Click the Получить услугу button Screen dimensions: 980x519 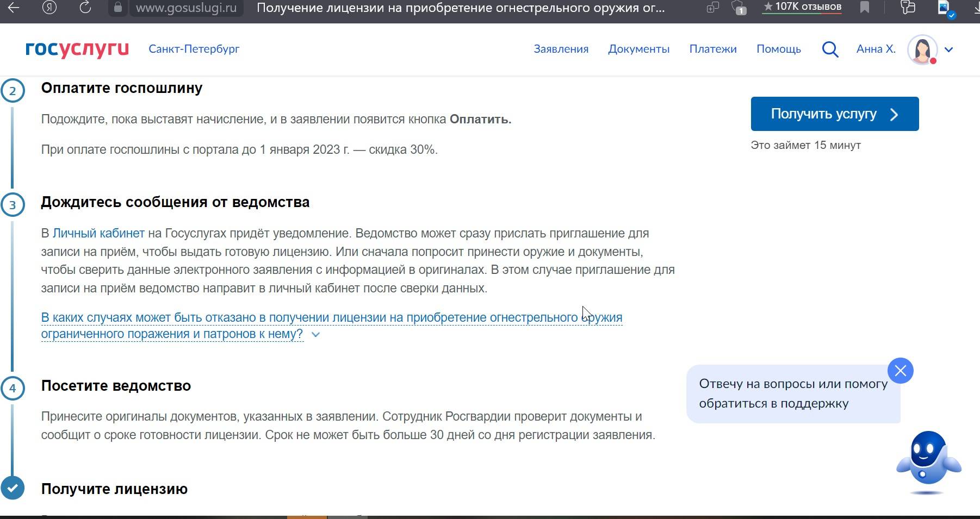(834, 114)
